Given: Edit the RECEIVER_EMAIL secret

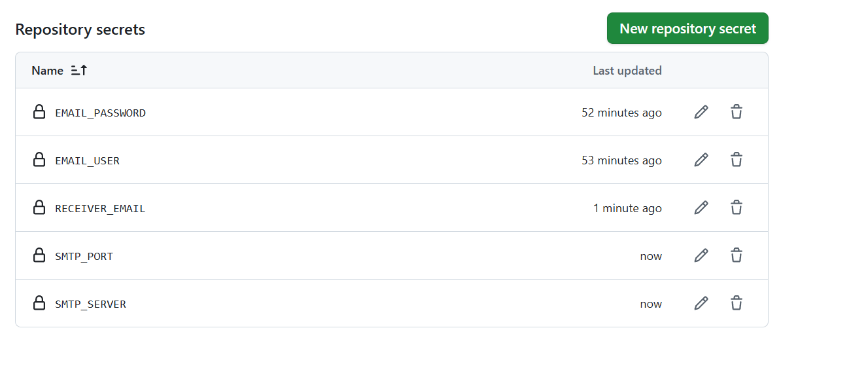Looking at the screenshot, I should point(701,208).
